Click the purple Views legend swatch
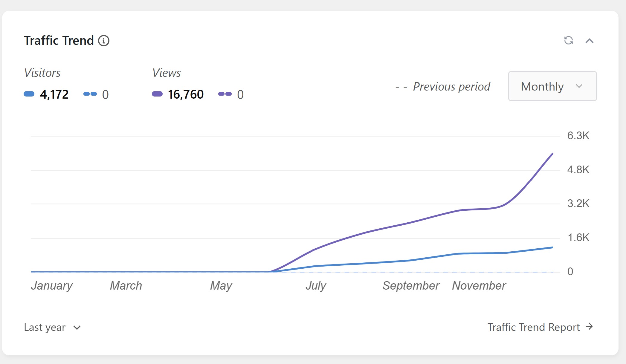Viewport: 626px width, 364px height. point(157,94)
